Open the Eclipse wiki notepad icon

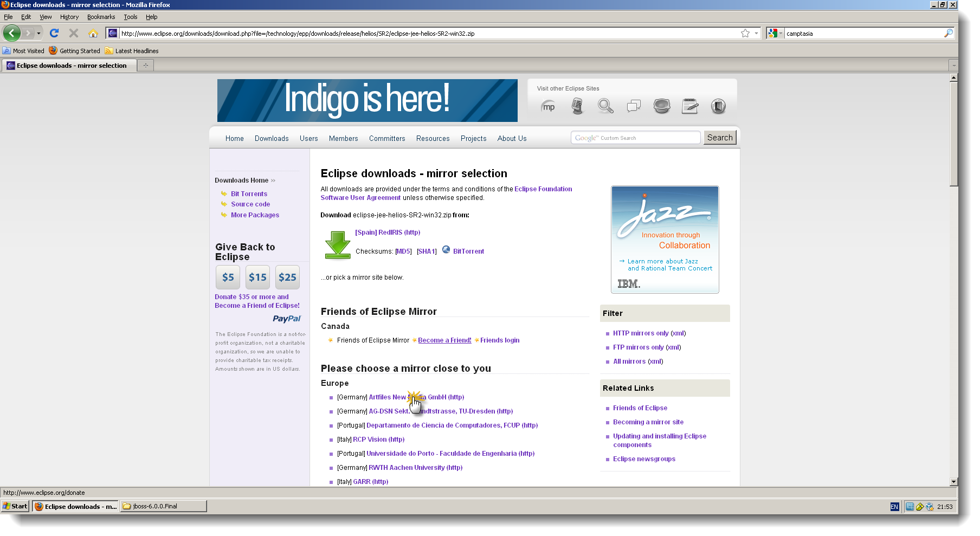tap(689, 106)
